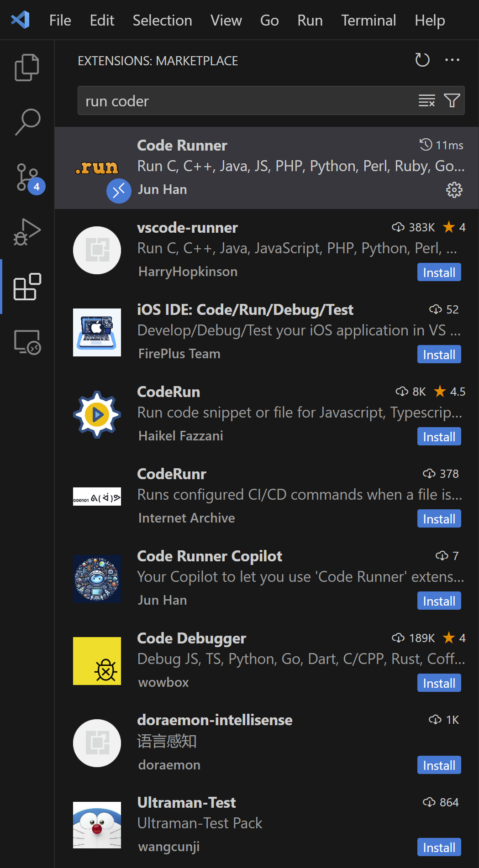Select the Extensions view icon
This screenshot has width=479, height=868.
point(27,287)
